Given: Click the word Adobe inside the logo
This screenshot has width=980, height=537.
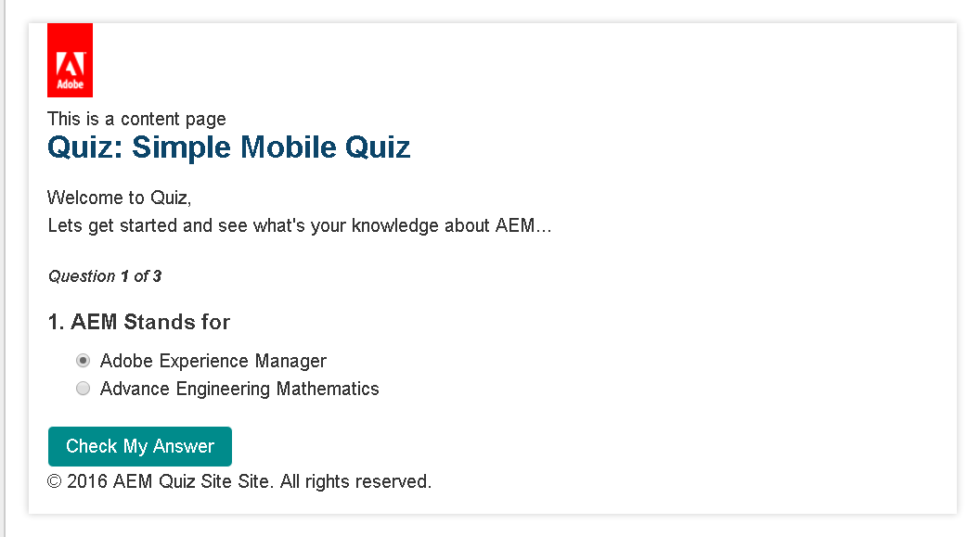Looking at the screenshot, I should pyautogui.click(x=71, y=85).
